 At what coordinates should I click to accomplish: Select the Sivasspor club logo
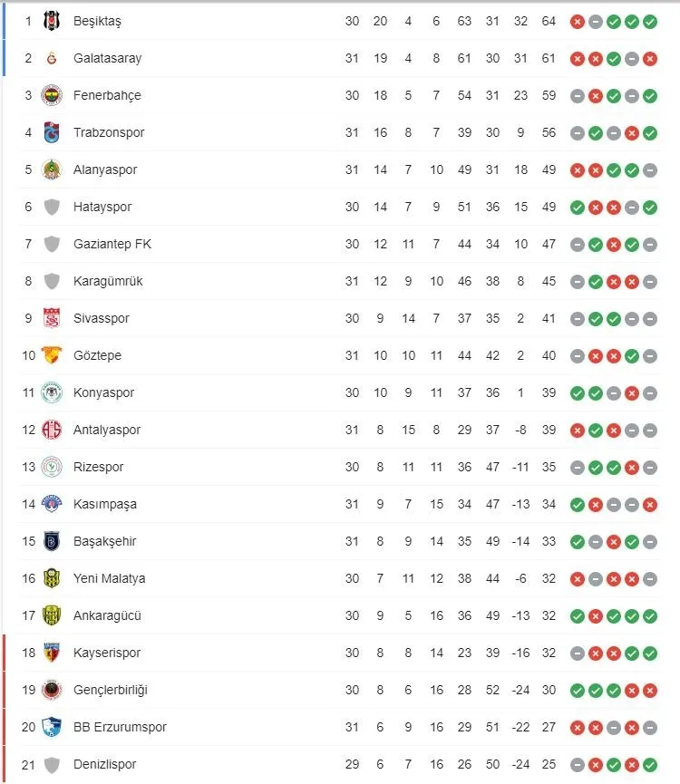(52, 318)
